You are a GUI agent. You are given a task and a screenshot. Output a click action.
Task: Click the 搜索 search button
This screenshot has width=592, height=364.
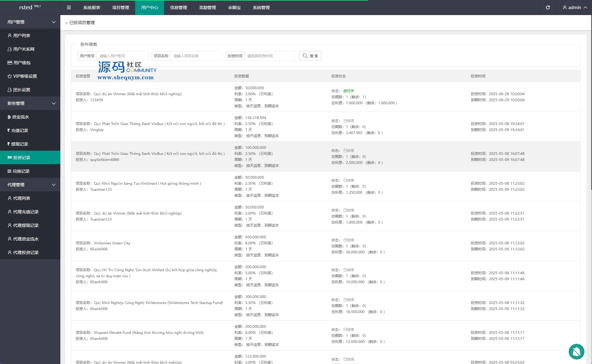[310, 56]
